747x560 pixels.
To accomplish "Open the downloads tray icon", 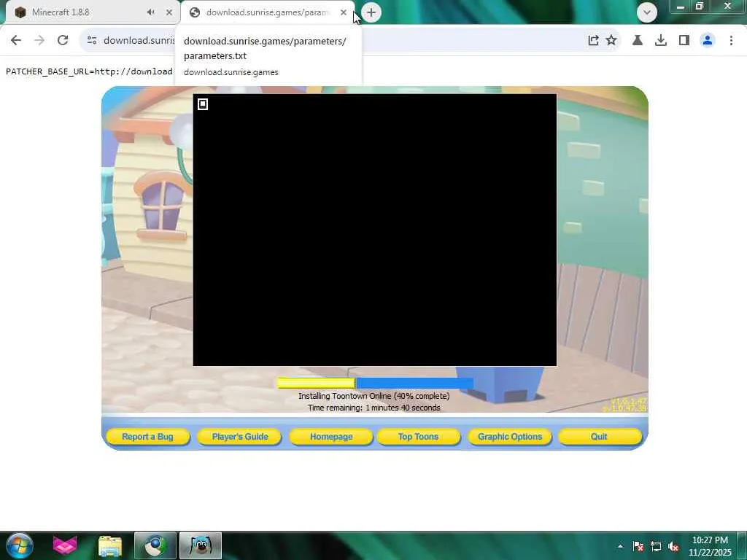I will (x=661, y=41).
